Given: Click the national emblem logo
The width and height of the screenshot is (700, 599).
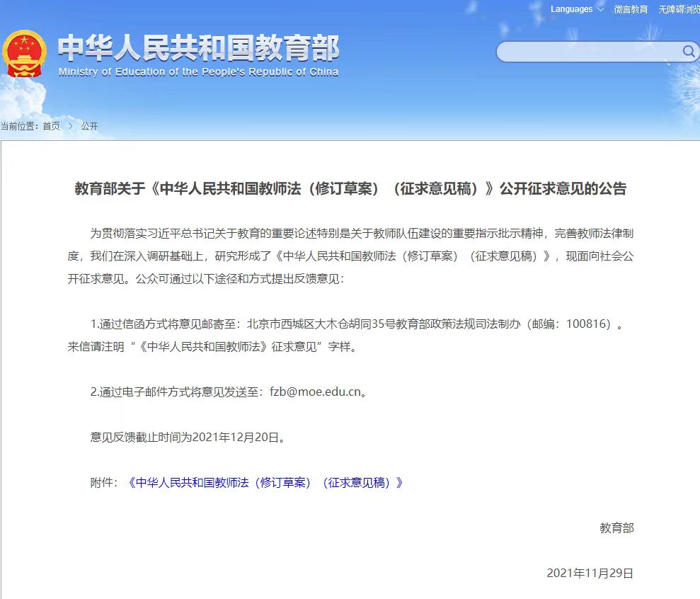Looking at the screenshot, I should click(x=24, y=54).
